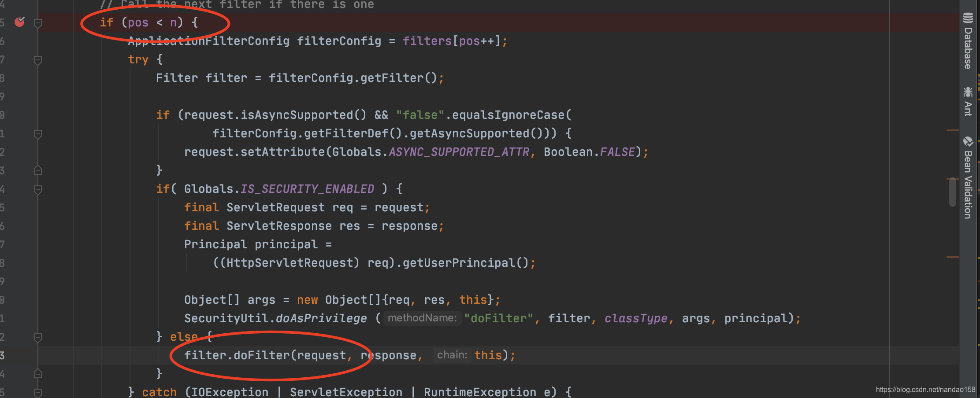The height and width of the screenshot is (398, 980).
Task: Click the chain: inline parameter hint
Action: (451, 355)
